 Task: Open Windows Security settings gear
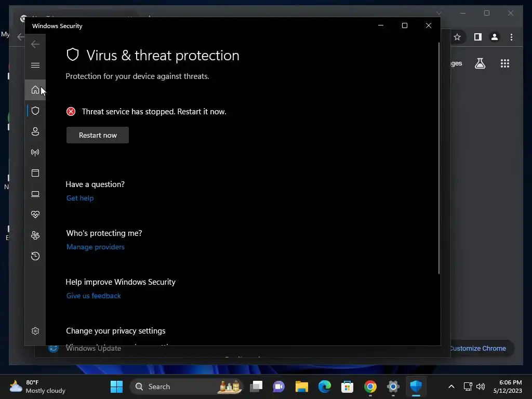point(35,331)
